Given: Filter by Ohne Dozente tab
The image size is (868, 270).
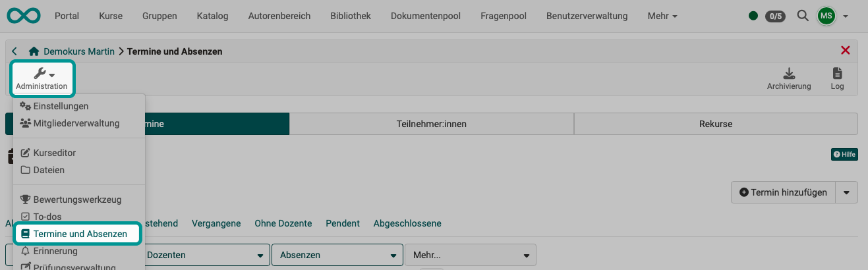Looking at the screenshot, I should point(283,223).
